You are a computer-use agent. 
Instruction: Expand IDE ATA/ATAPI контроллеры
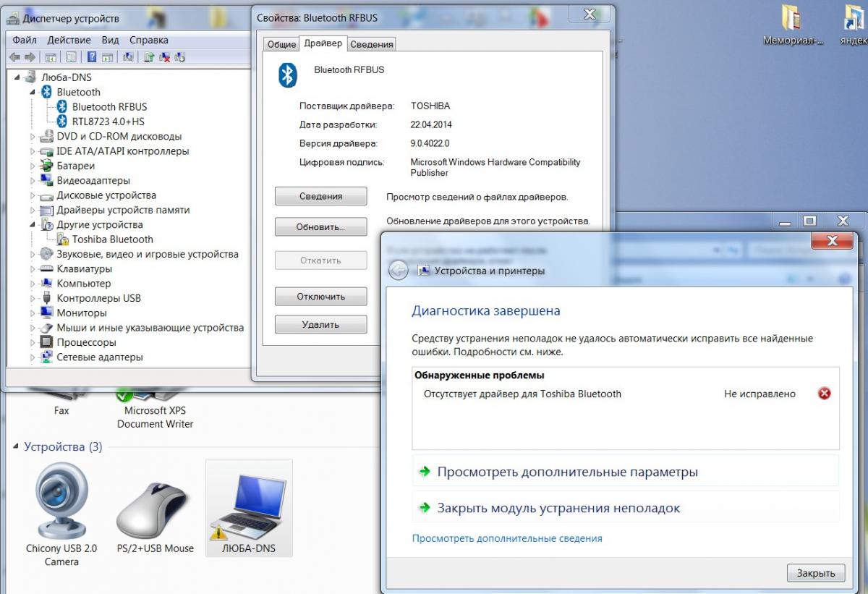click(x=33, y=151)
